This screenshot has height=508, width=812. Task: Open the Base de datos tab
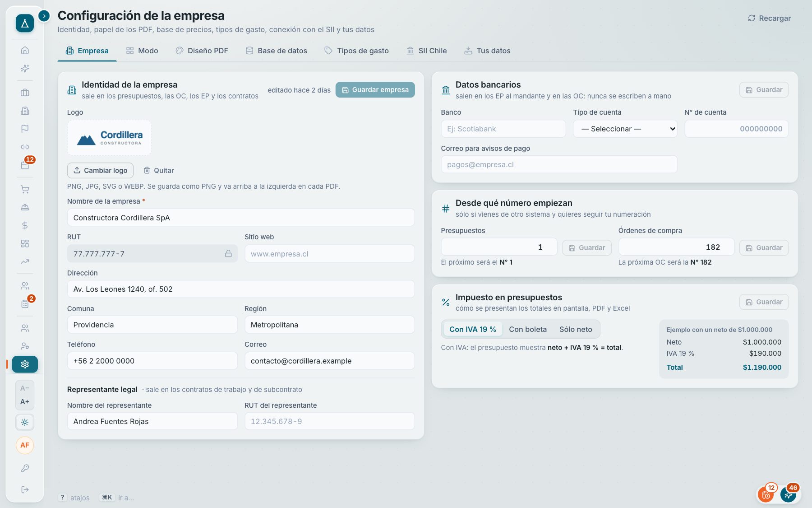tap(277, 51)
